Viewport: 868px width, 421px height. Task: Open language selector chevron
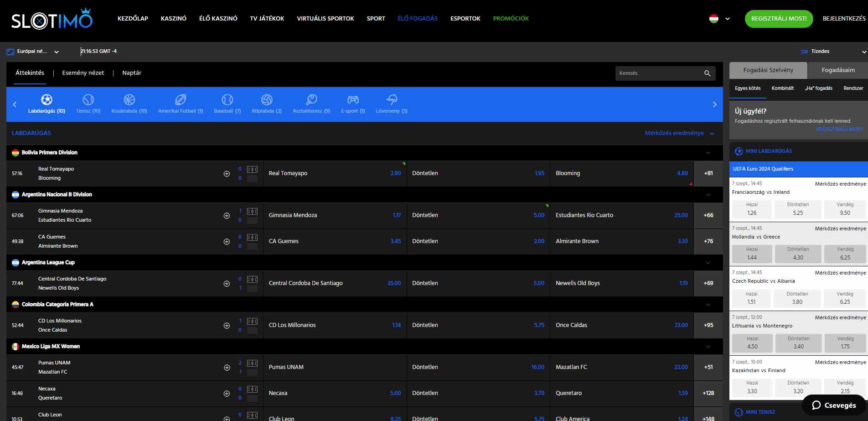[x=728, y=19]
